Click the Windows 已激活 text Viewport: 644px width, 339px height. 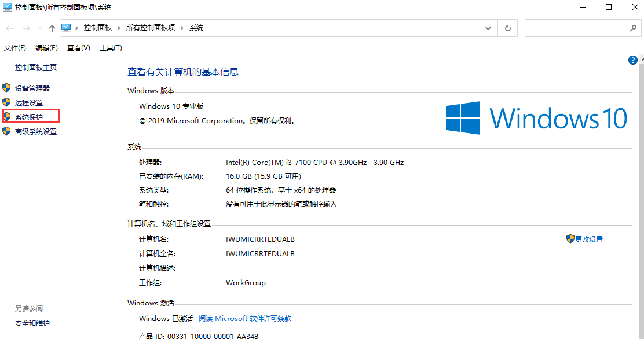[166, 319]
